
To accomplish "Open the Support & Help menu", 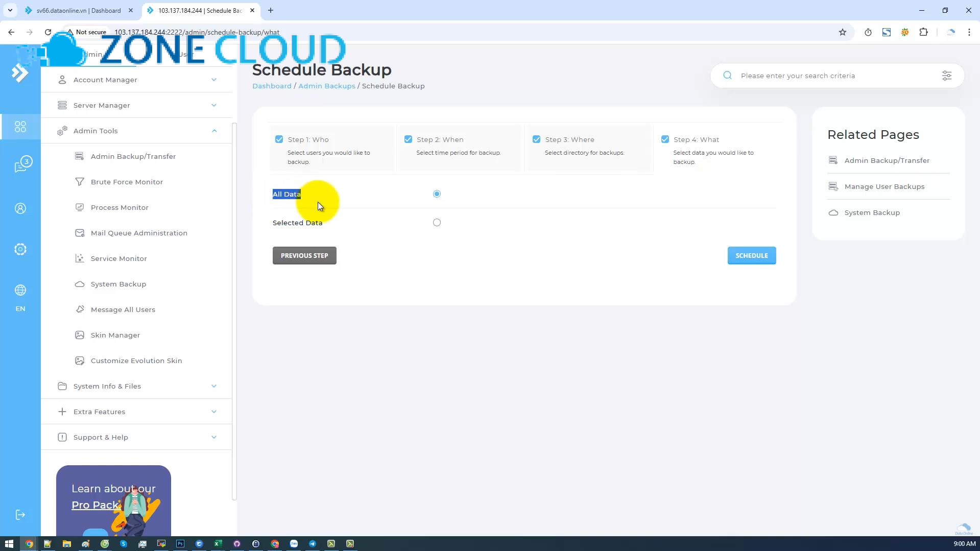I will tap(136, 437).
